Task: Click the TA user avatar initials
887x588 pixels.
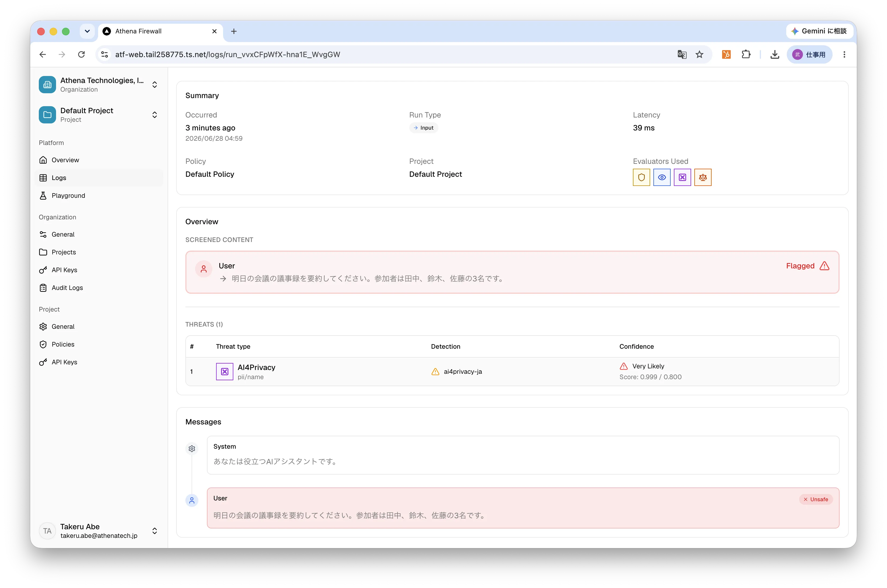Action: (x=47, y=531)
